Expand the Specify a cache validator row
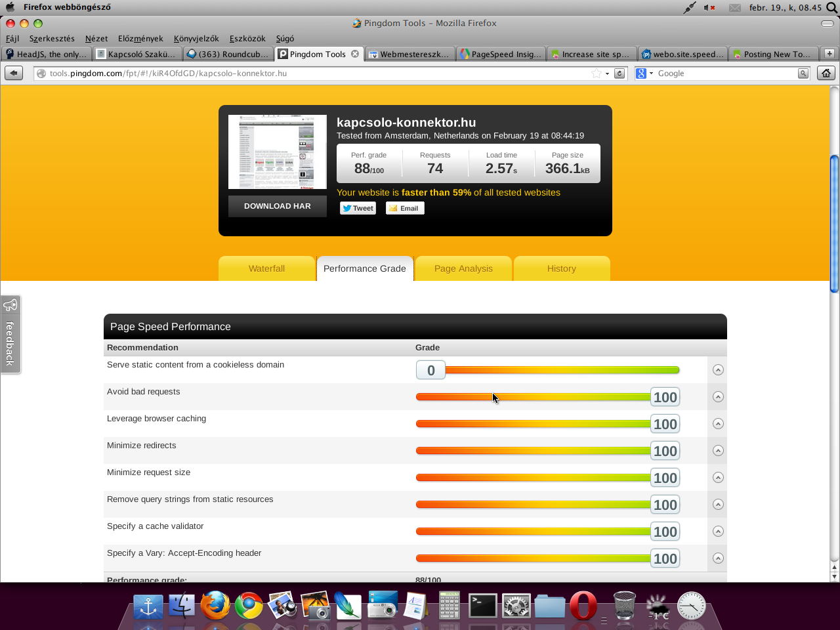This screenshot has width=840, height=630. (718, 532)
